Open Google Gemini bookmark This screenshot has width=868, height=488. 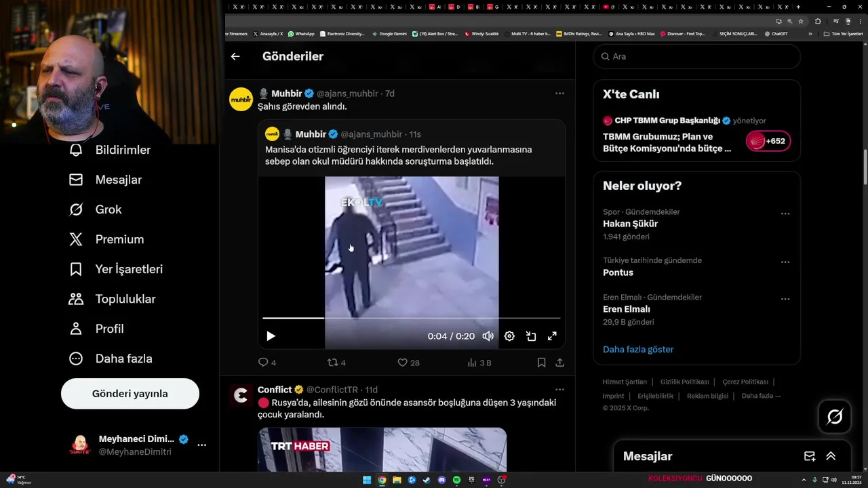tap(389, 33)
